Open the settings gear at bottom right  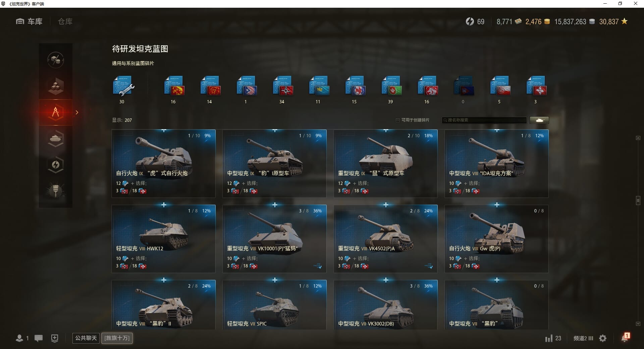click(x=603, y=338)
